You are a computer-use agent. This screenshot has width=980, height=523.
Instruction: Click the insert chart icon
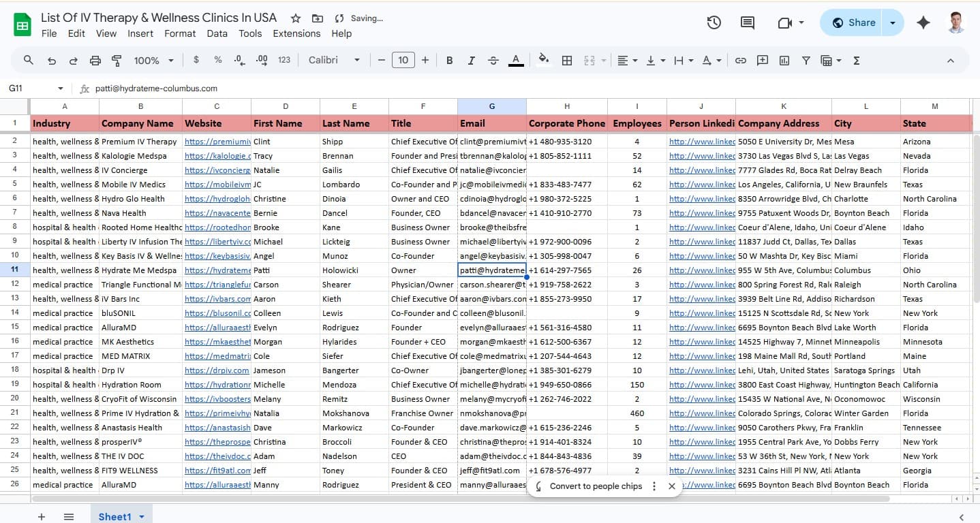click(x=784, y=61)
